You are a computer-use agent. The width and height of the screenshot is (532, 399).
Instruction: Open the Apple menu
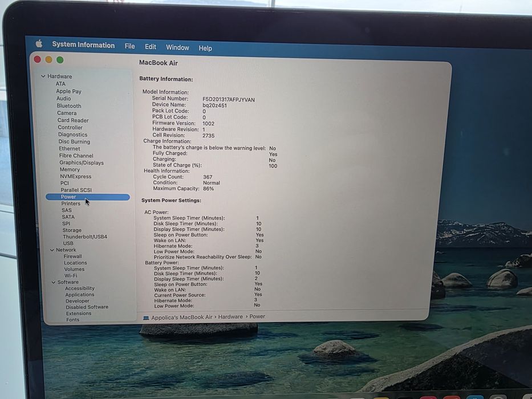pyautogui.click(x=39, y=43)
